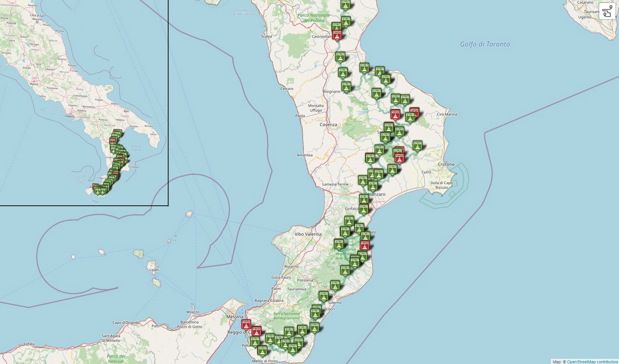Click the FINISH marker on coast below Catanzaro
Screen dimensions: 619x364
[364, 245]
